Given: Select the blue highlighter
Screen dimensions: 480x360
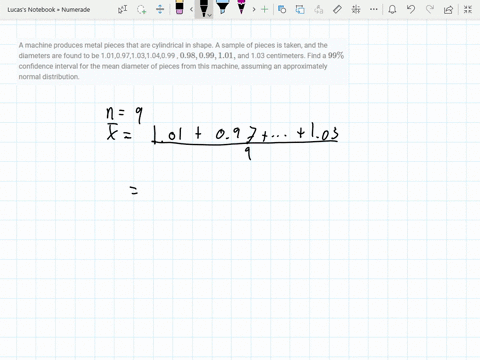Looking at the screenshot, I should tap(222, 7).
